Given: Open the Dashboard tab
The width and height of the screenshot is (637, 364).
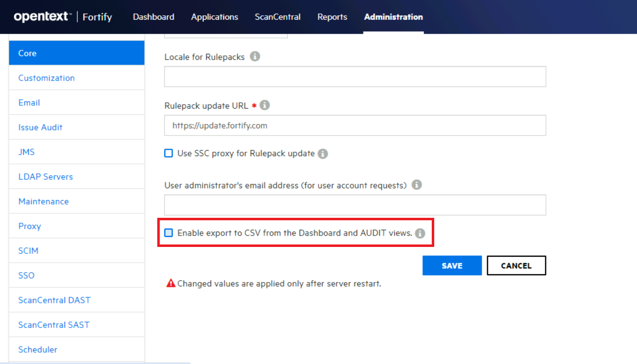Looking at the screenshot, I should click(x=153, y=17).
